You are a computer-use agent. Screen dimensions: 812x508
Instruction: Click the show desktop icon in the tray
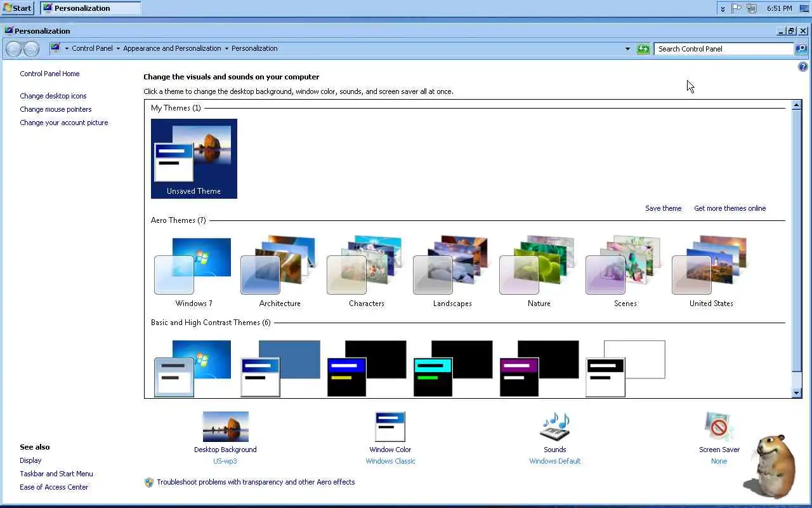tap(804, 8)
